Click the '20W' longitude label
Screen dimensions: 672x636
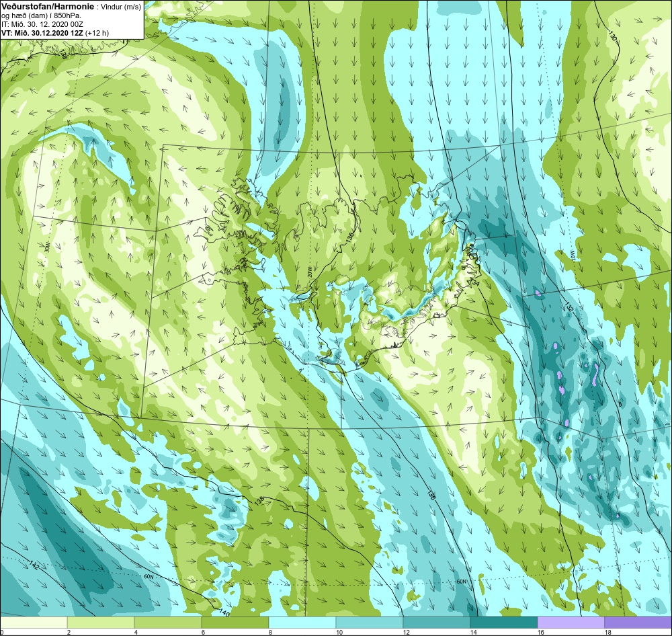pos(309,272)
